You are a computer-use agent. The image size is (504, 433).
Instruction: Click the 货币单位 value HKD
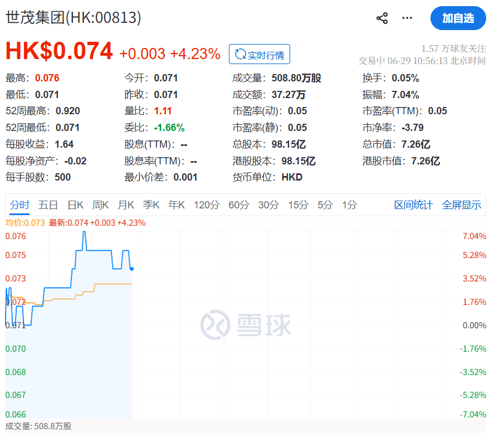(x=292, y=177)
